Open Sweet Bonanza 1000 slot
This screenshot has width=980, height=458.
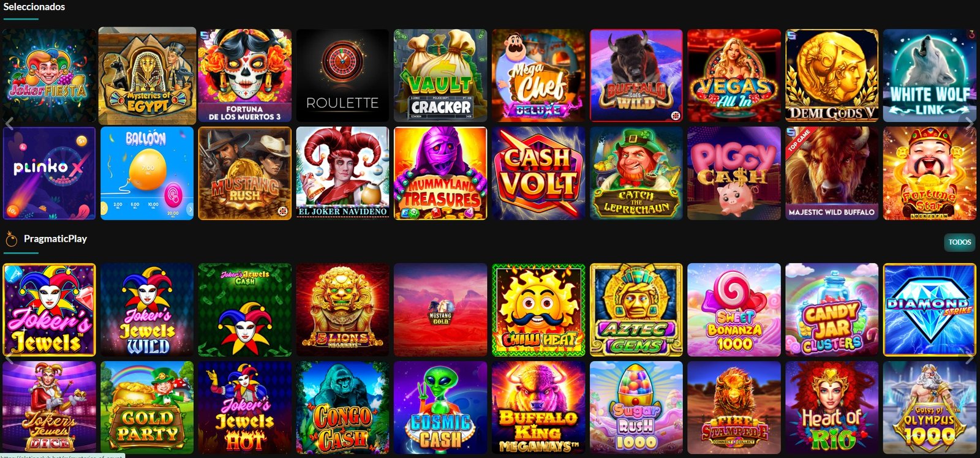(x=734, y=310)
